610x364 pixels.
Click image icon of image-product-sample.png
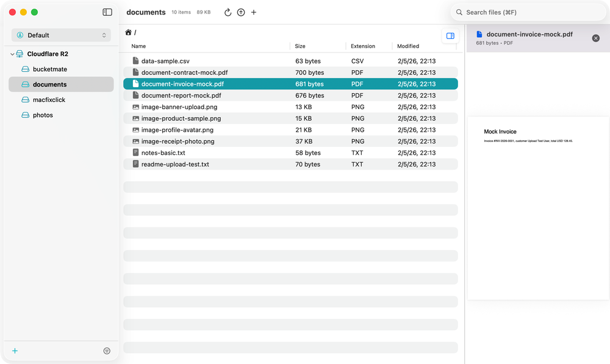(135, 119)
